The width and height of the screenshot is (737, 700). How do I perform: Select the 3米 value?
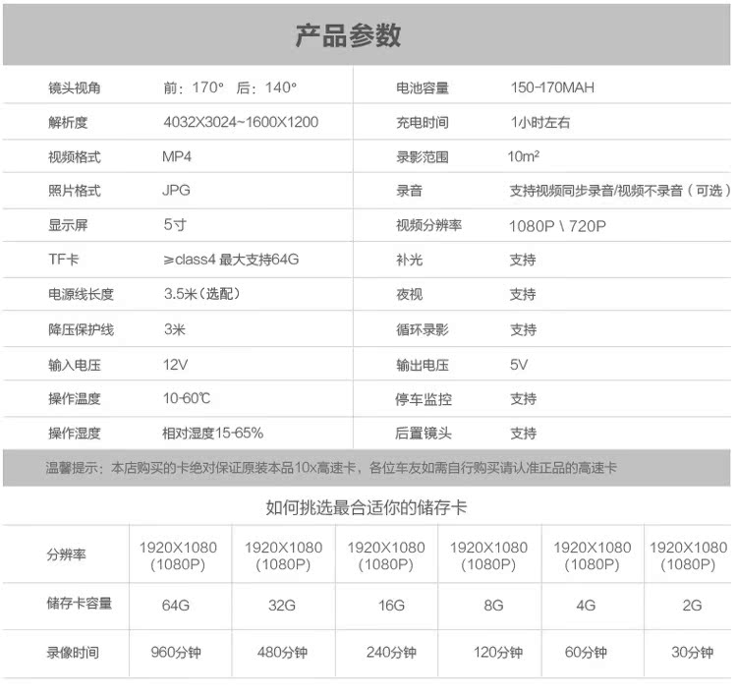tap(174, 329)
